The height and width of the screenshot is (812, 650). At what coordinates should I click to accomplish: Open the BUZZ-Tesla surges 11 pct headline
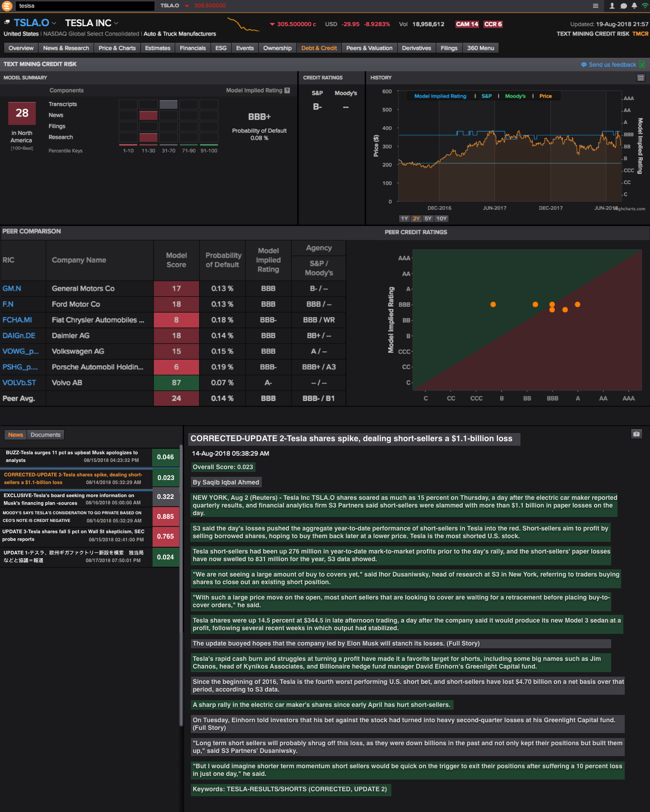click(x=76, y=457)
